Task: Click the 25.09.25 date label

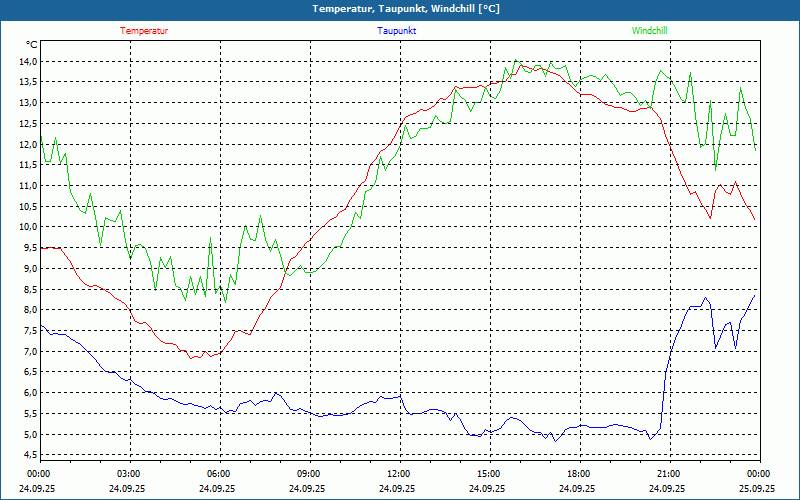Action: click(x=756, y=489)
